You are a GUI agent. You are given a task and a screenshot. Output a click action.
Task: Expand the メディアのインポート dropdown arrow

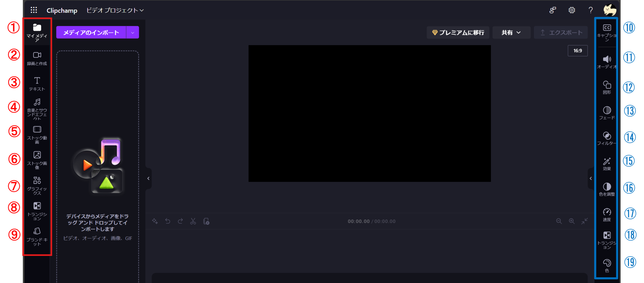coord(133,32)
